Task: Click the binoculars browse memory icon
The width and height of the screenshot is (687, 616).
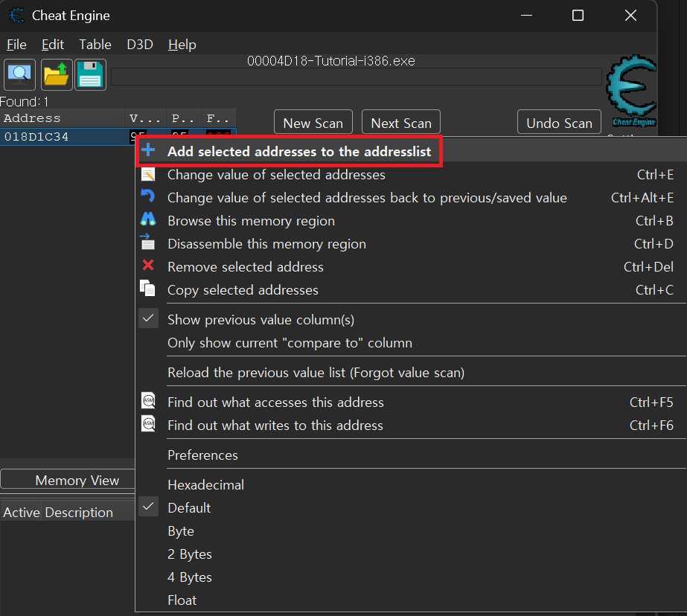Action: click(x=148, y=220)
